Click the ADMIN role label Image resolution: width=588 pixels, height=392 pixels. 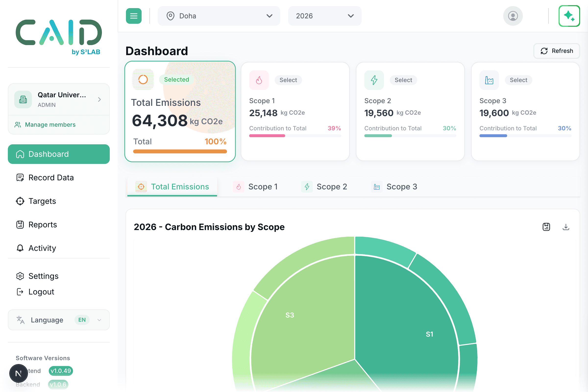click(x=47, y=105)
